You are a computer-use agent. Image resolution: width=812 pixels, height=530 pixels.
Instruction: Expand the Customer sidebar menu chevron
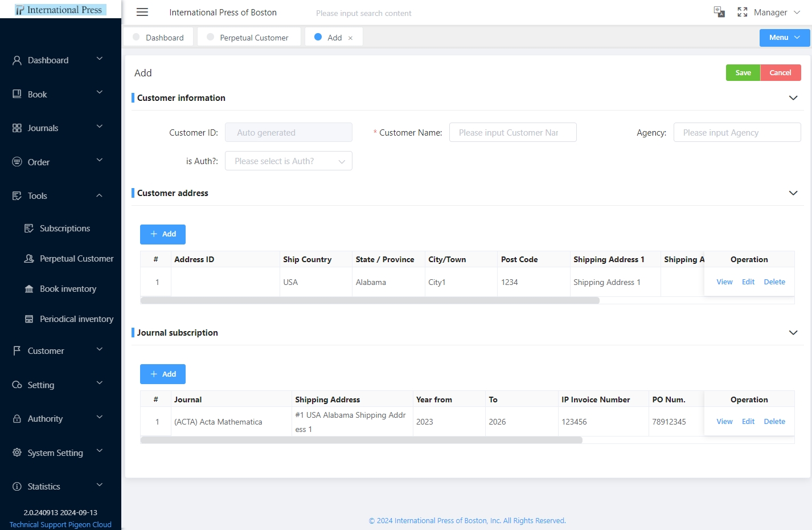point(100,349)
